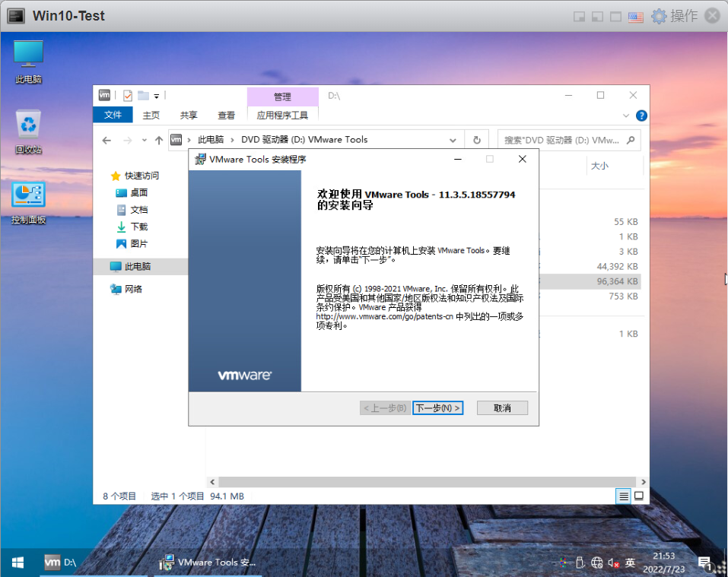Open the Windows Start menu

(17, 563)
